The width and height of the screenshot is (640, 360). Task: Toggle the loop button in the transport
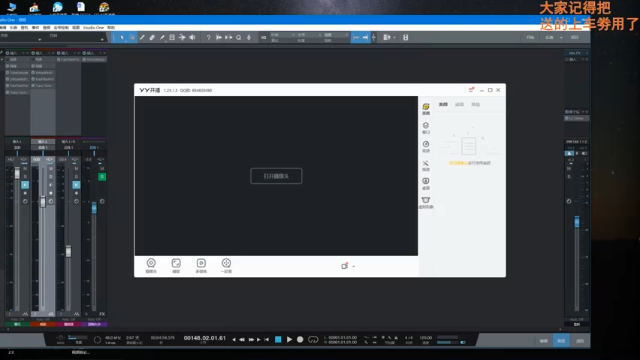pos(313,339)
